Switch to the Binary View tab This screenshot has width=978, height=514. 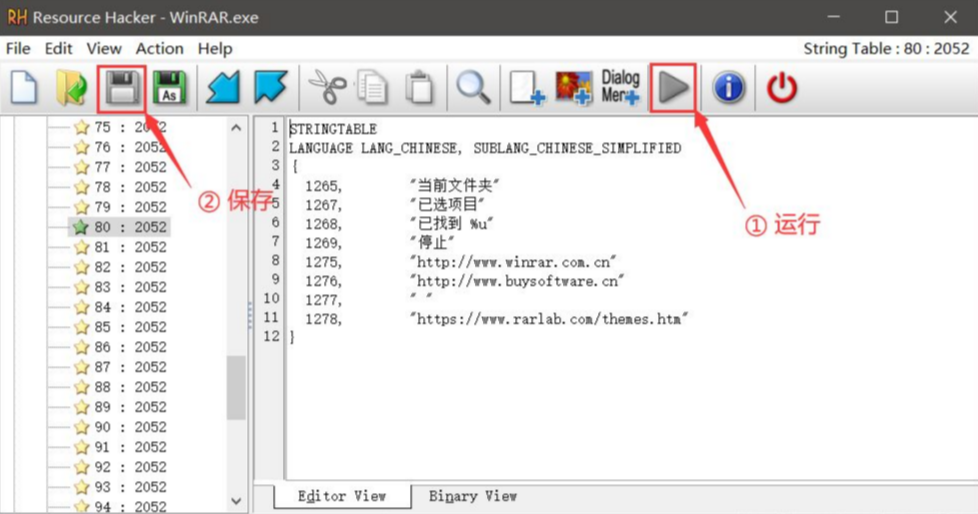pos(473,497)
